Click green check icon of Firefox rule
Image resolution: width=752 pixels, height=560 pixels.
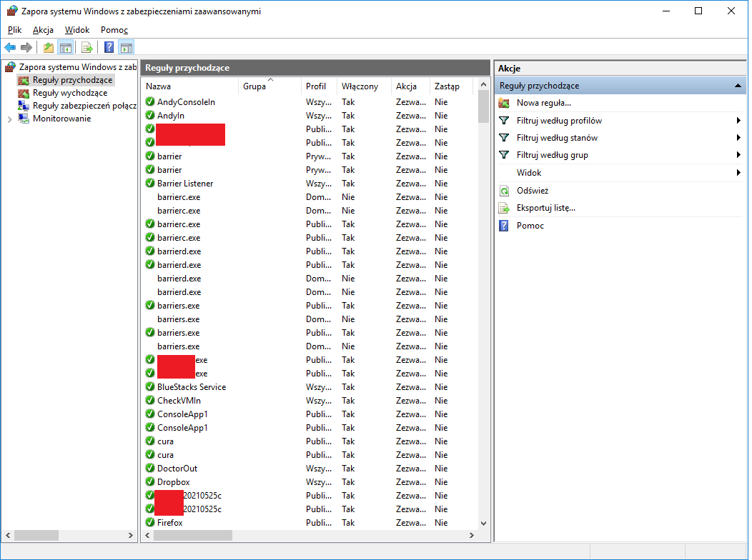(150, 522)
